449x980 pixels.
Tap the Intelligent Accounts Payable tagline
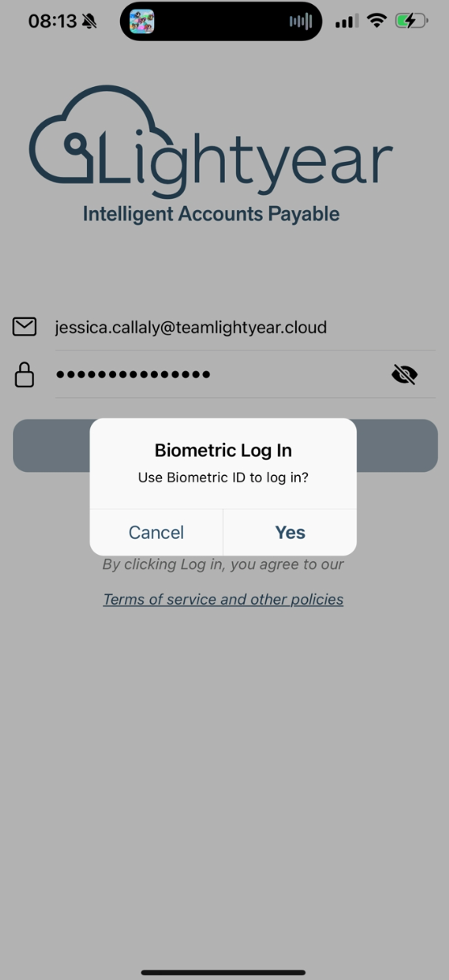211,214
